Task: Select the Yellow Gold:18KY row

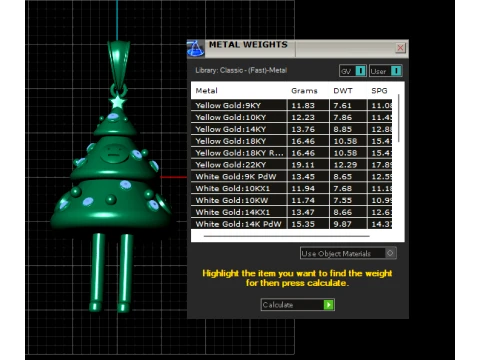Action: 292,141
